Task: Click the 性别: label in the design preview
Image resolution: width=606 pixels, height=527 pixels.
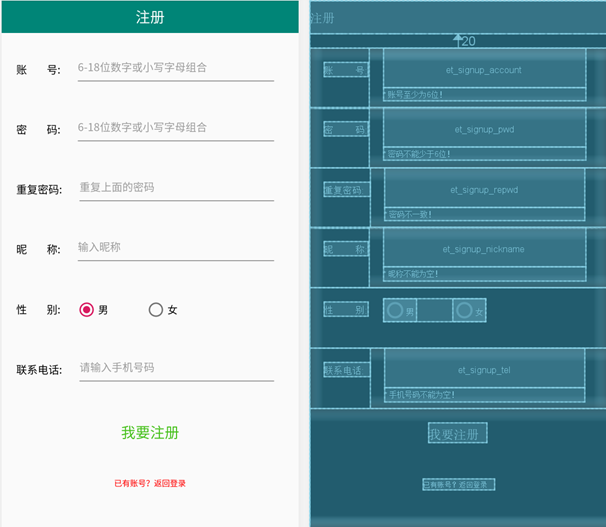Action: click(x=38, y=310)
